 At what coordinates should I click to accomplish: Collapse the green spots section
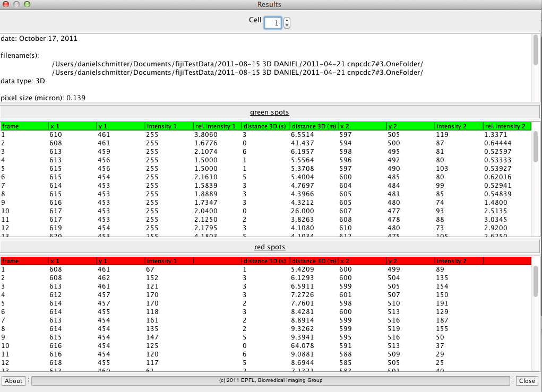click(270, 112)
